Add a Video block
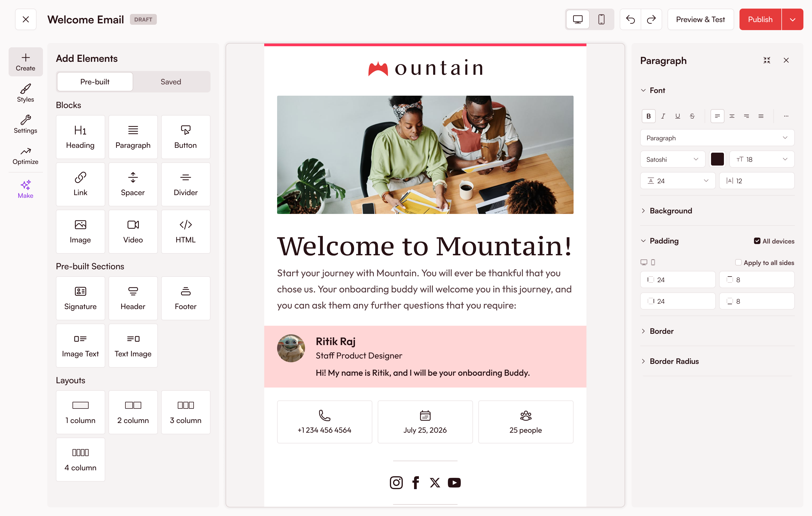This screenshot has height=516, width=812. (133, 231)
